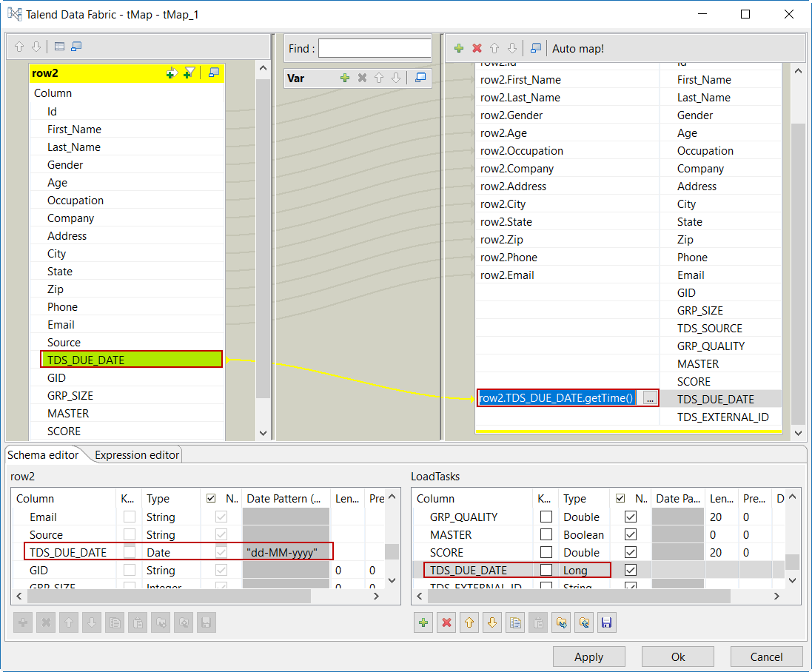Copy selected LoadTasks schema columns
Image resolution: width=812 pixels, height=672 pixels.
pos(514,623)
